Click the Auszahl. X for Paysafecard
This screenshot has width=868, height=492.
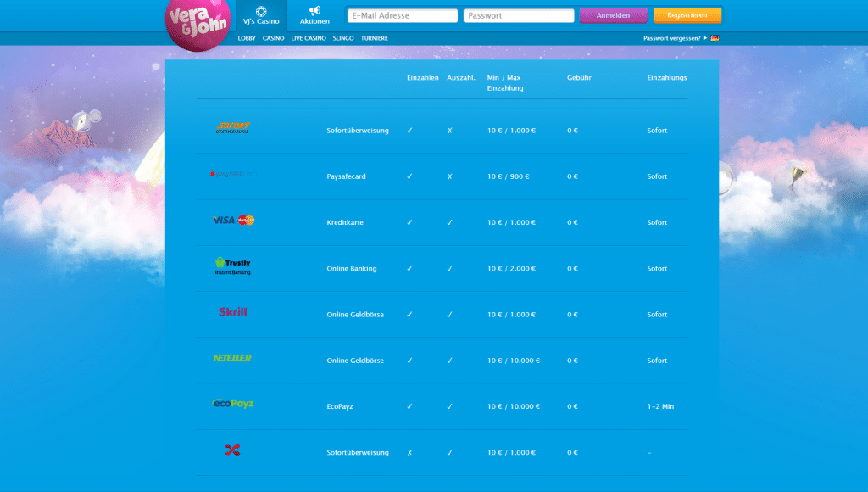point(449,176)
